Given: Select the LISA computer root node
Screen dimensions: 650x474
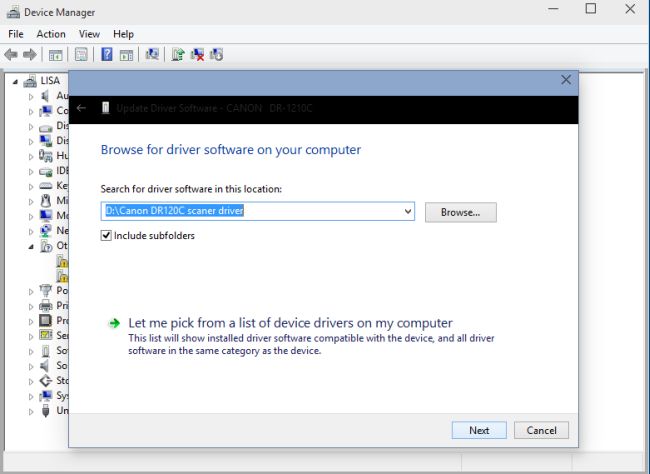Looking at the screenshot, I should pyautogui.click(x=41, y=80).
